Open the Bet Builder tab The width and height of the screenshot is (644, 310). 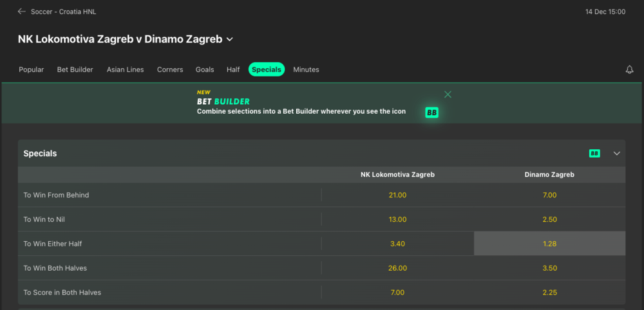(x=75, y=69)
